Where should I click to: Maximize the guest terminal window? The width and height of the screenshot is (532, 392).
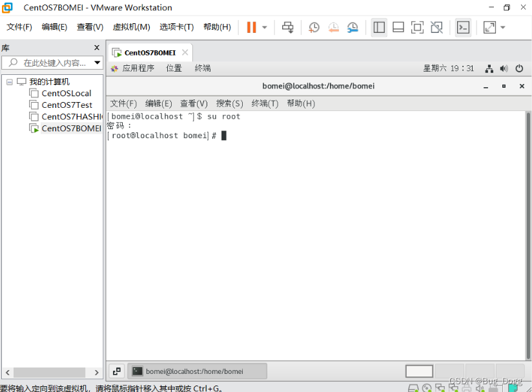coord(504,86)
